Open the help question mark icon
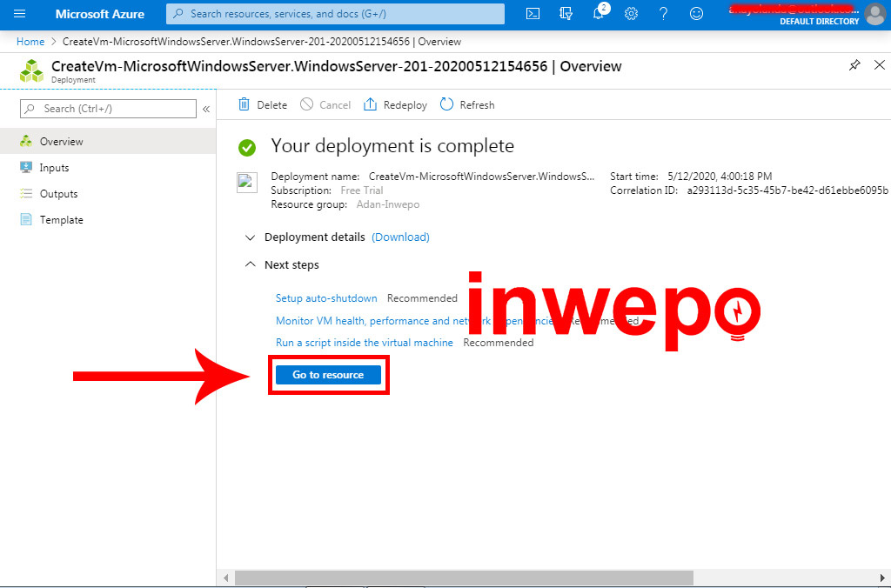The height and width of the screenshot is (588, 891). tap(663, 14)
